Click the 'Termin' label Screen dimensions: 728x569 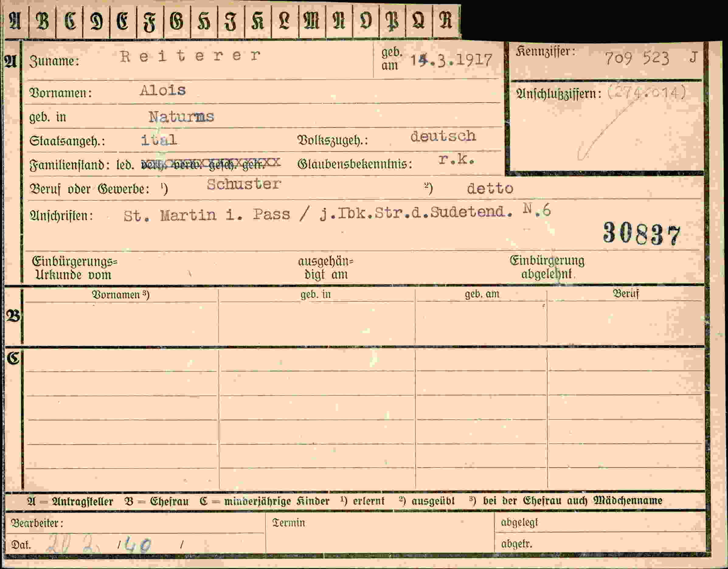[x=289, y=523]
